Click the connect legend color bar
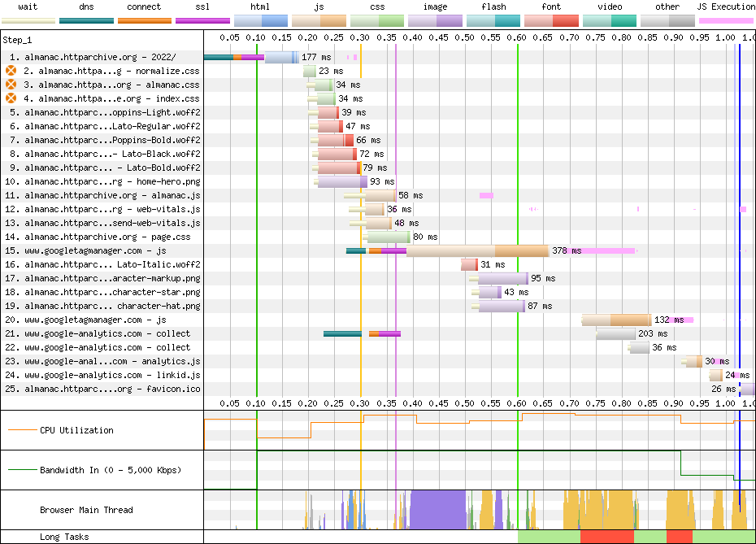 coord(144,21)
